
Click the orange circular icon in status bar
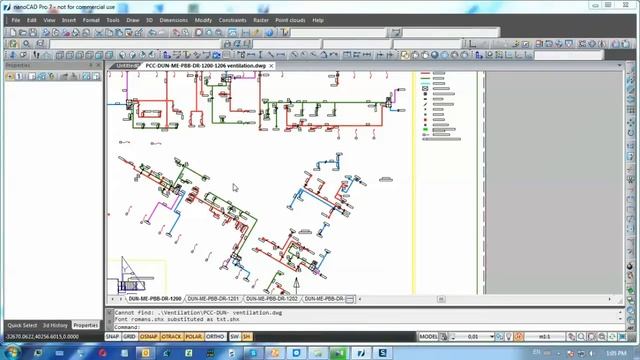tap(519, 337)
